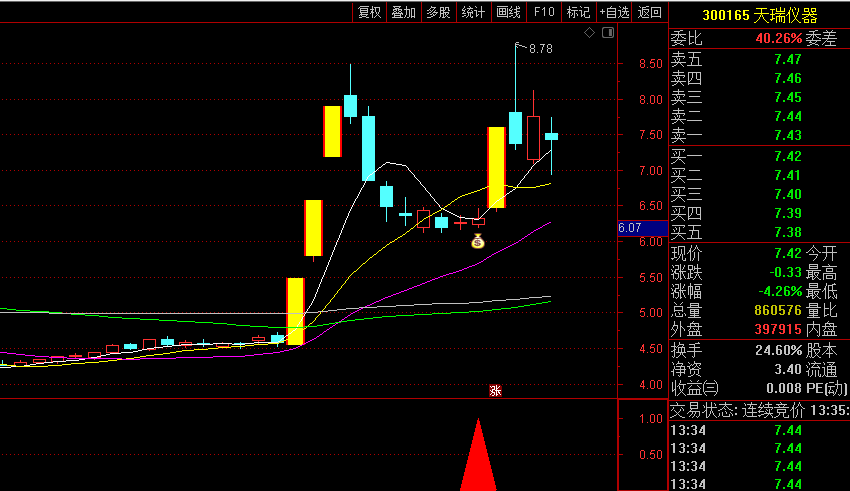Click the money bag marker icon
Viewport: 850px width, 491px height.
click(478, 241)
